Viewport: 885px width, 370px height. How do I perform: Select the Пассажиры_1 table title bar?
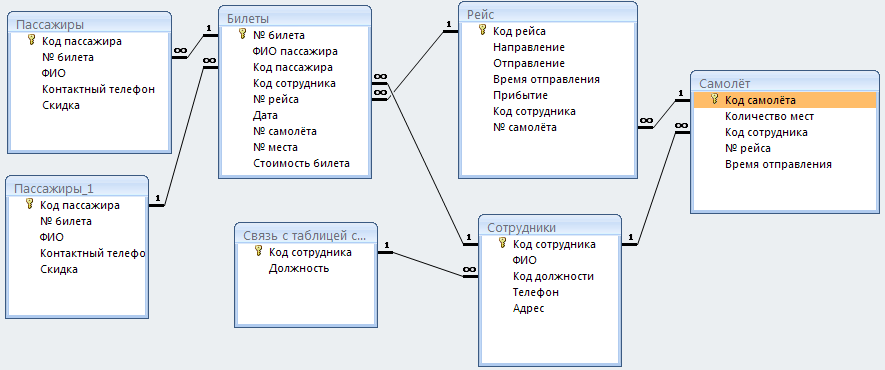77,188
